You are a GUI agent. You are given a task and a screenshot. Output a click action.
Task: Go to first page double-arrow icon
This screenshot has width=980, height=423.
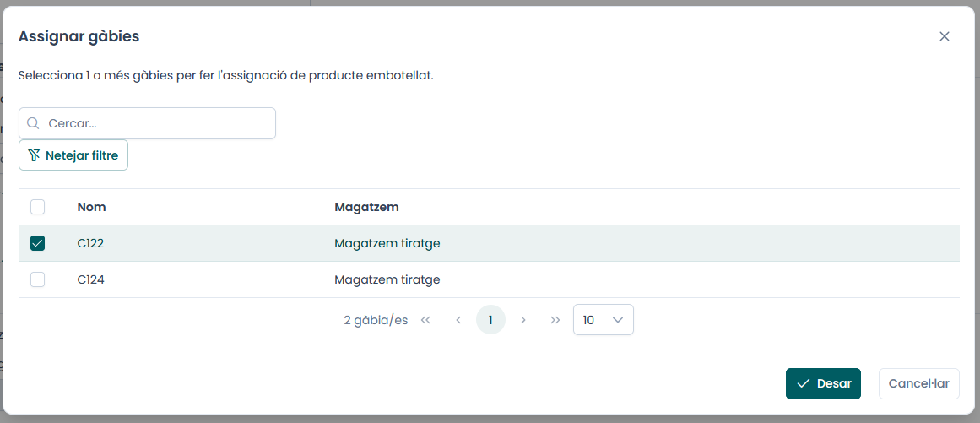click(425, 320)
